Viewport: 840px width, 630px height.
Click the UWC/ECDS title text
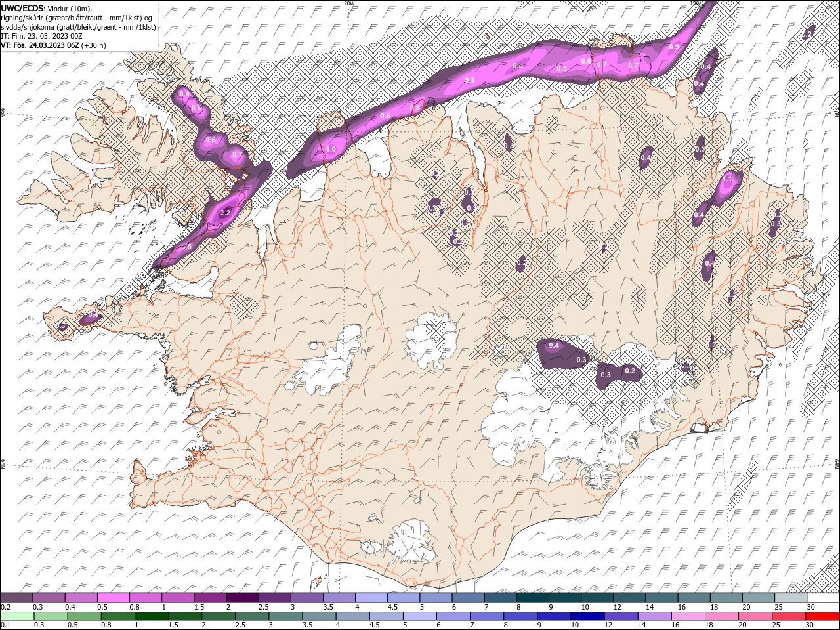coord(22,8)
